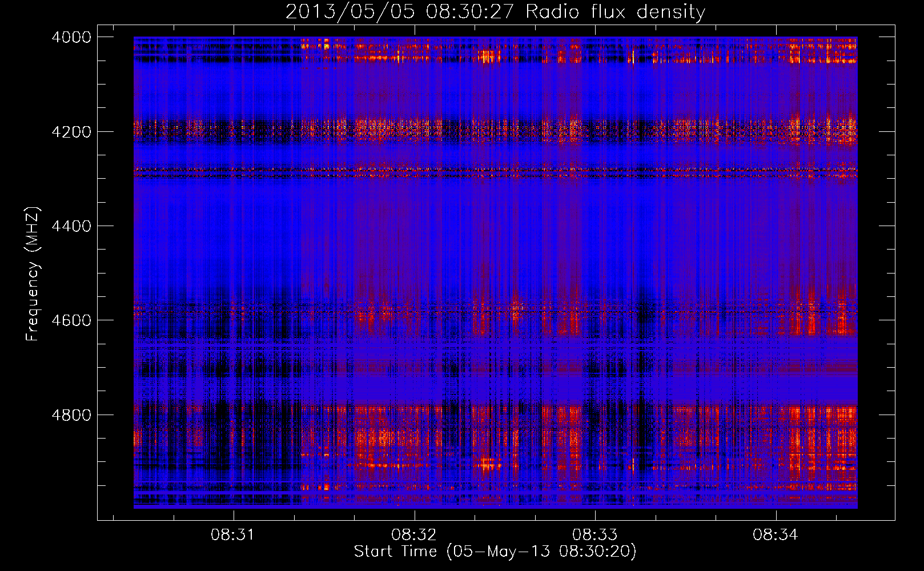Click the 4400 frequency tick label
This screenshot has height=571, width=924.
(x=71, y=226)
